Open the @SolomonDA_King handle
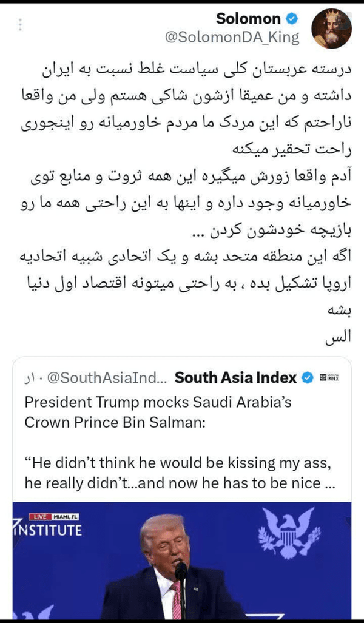 tap(232, 38)
